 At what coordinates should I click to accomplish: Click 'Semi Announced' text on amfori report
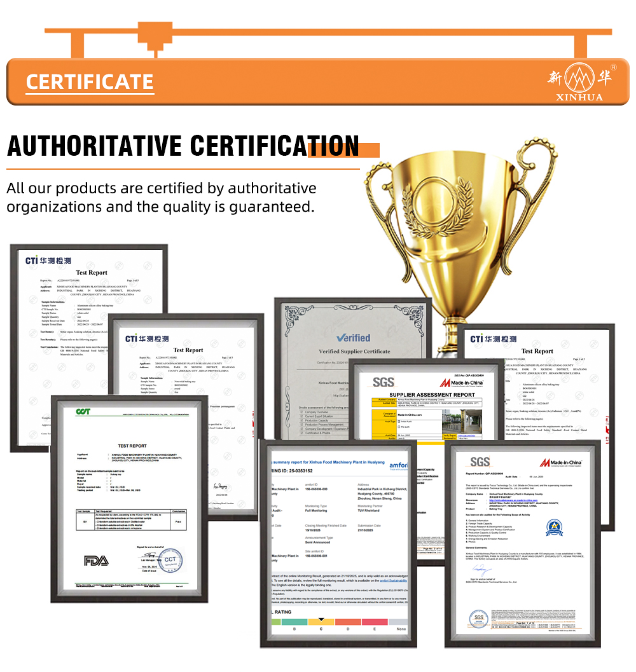click(317, 542)
